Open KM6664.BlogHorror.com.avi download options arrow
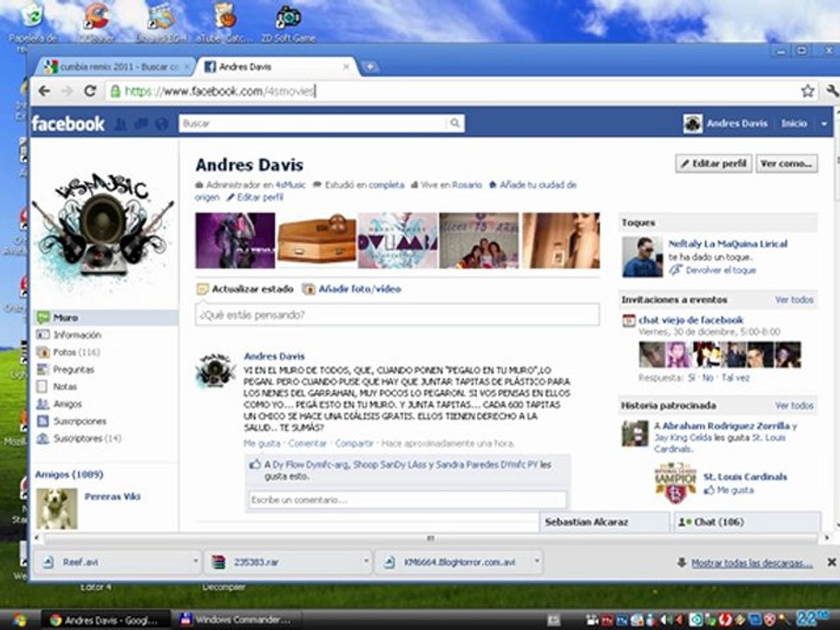This screenshot has width=840, height=630. pos(536,562)
